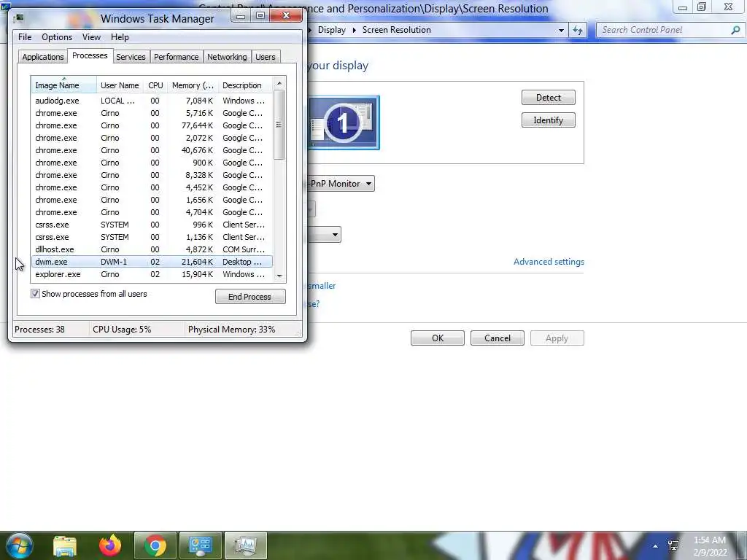The height and width of the screenshot is (560, 747).
Task: Click the Physical Memory: 33% status text
Action: (231, 330)
